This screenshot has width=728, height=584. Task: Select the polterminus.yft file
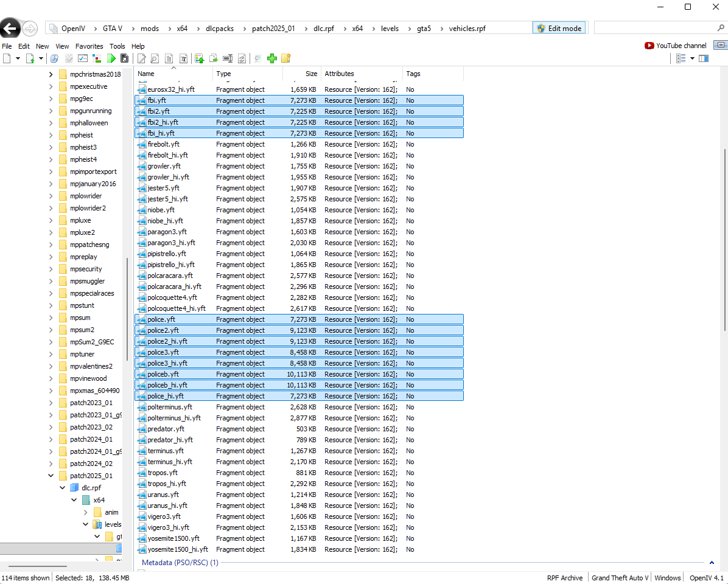[x=169, y=407]
